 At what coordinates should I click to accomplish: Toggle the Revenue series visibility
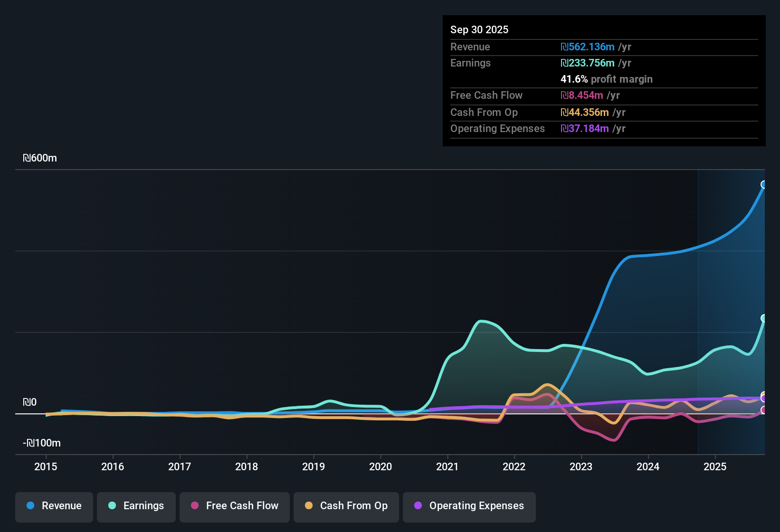(x=54, y=506)
